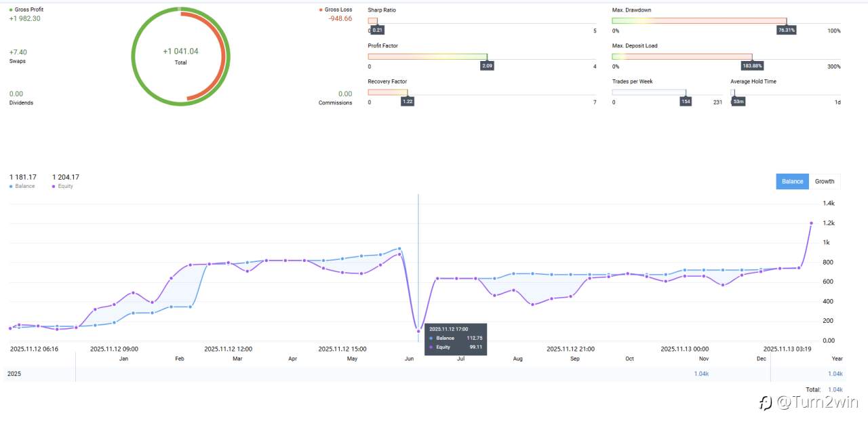
Task: Select the Balance chart tab
Action: coord(792,181)
